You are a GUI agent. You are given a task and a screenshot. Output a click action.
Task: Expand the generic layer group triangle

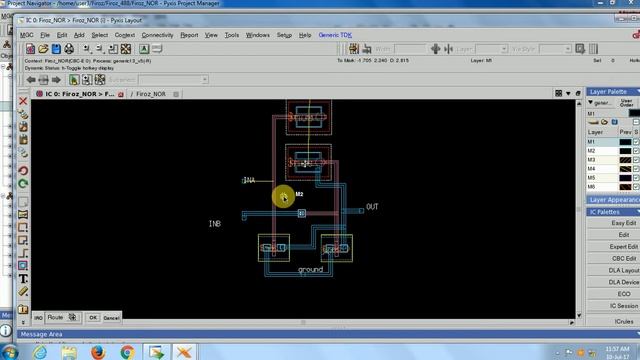point(590,102)
